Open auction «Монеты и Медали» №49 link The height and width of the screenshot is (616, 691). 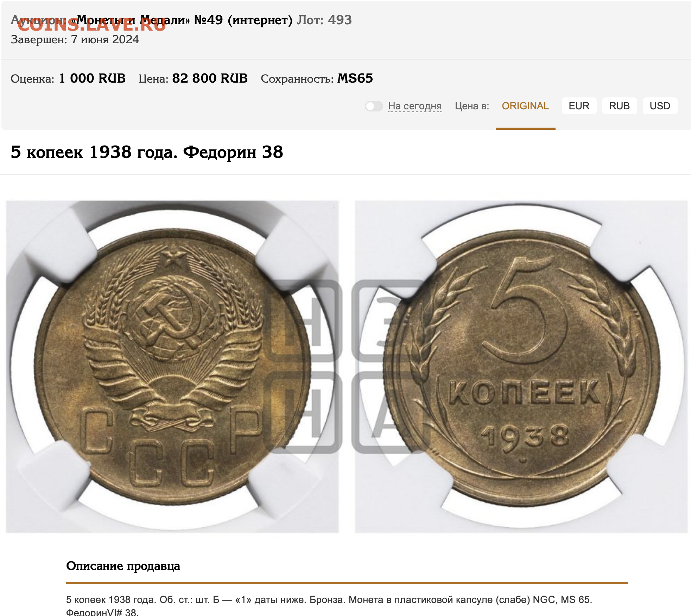click(182, 20)
